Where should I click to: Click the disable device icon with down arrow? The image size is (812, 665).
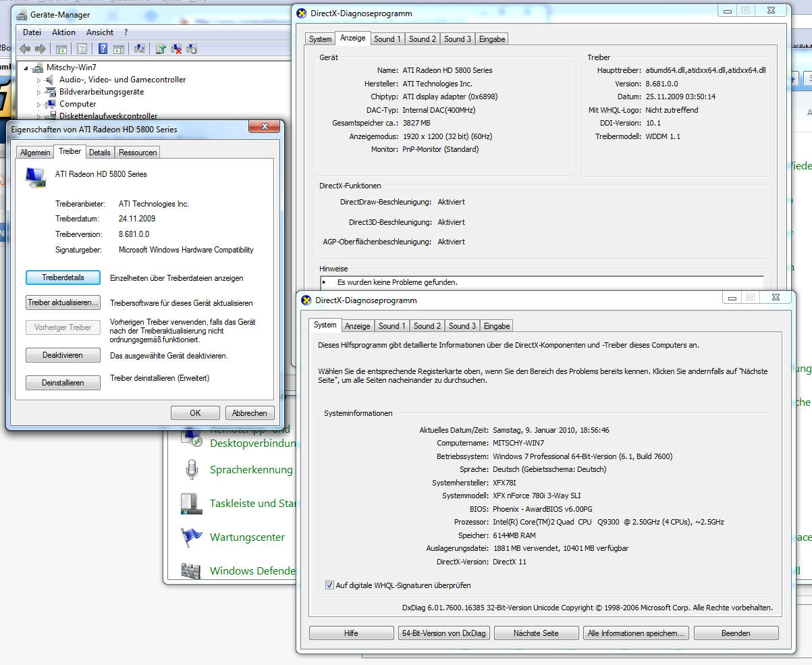(x=192, y=49)
